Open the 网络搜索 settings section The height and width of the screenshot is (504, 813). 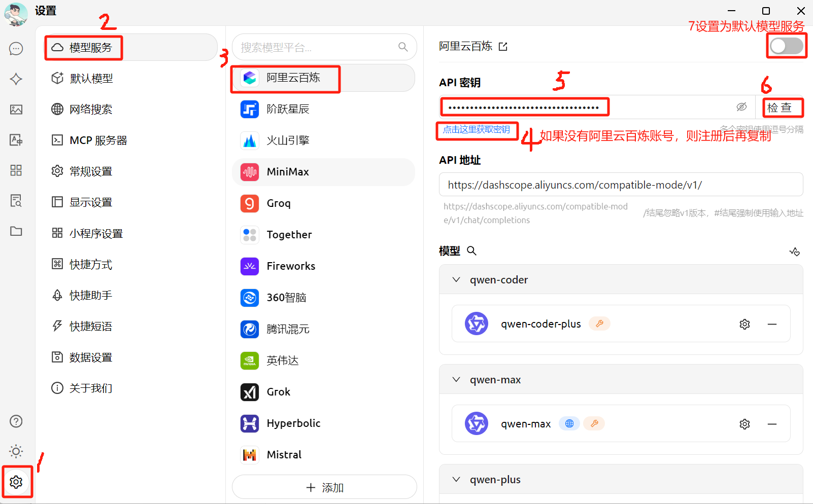pyautogui.click(x=131, y=110)
